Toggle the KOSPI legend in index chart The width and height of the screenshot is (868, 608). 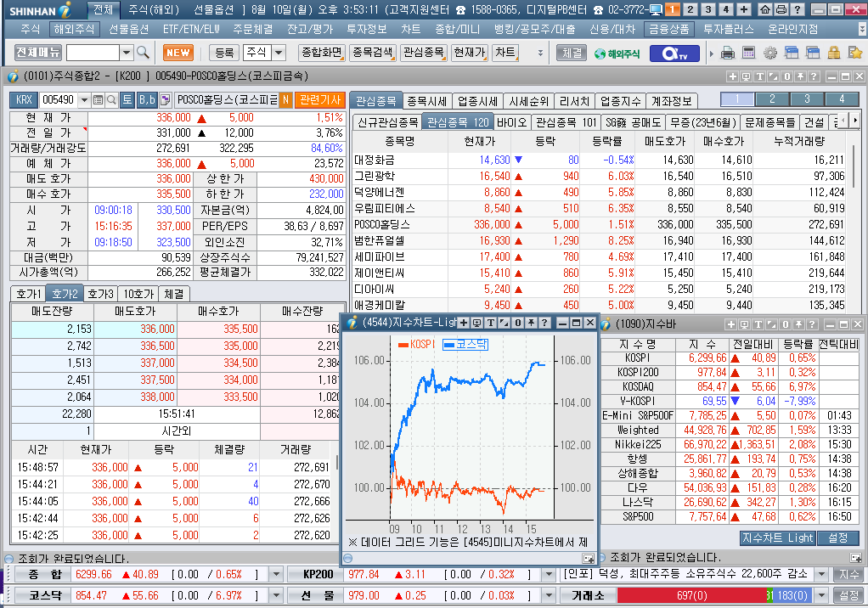tap(416, 344)
